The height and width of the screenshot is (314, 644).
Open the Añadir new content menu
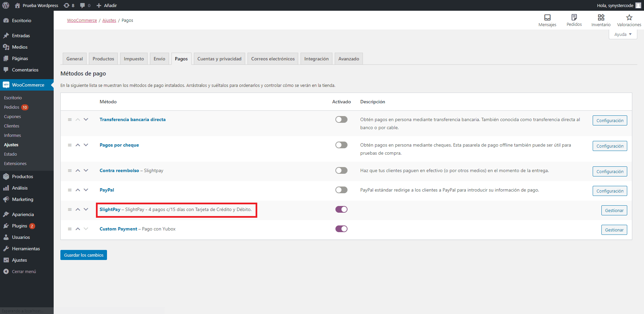click(107, 5)
